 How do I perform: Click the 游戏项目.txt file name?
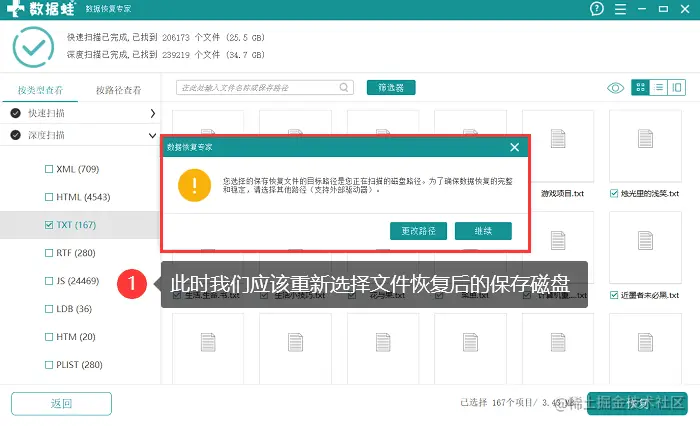tap(562, 193)
